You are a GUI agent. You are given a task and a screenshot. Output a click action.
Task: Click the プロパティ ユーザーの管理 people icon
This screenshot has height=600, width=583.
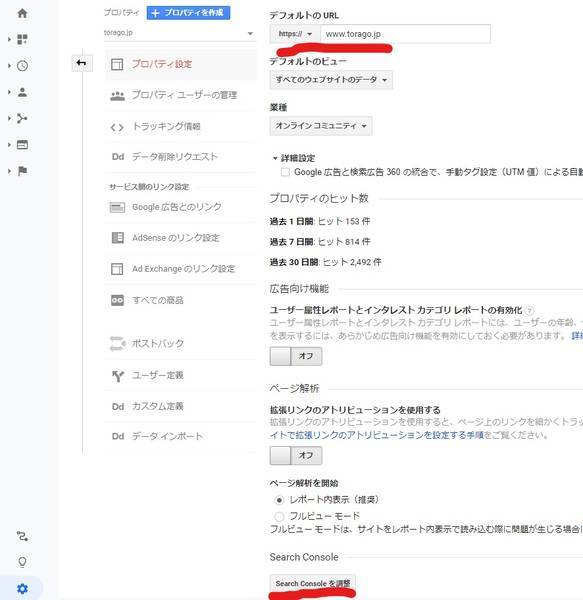click(x=117, y=96)
